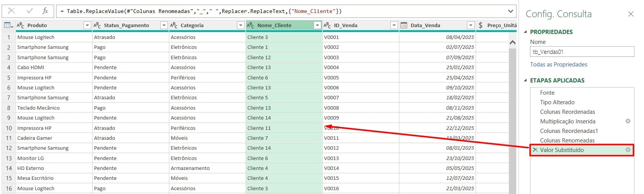644x194 pixels.
Task: Delete the Valor Substituído step via X icon
Action: [535, 150]
